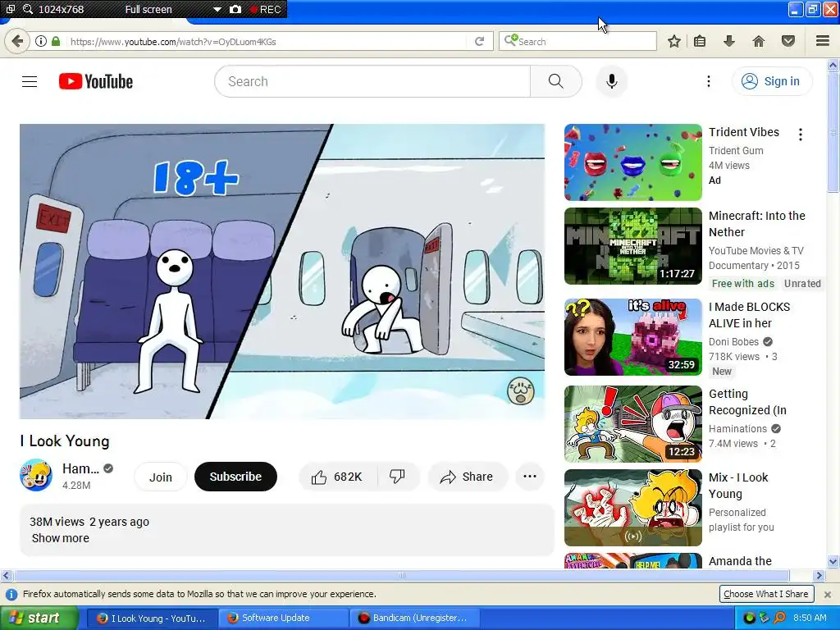
Task: Click the YouTube search input field
Action: tap(372, 81)
